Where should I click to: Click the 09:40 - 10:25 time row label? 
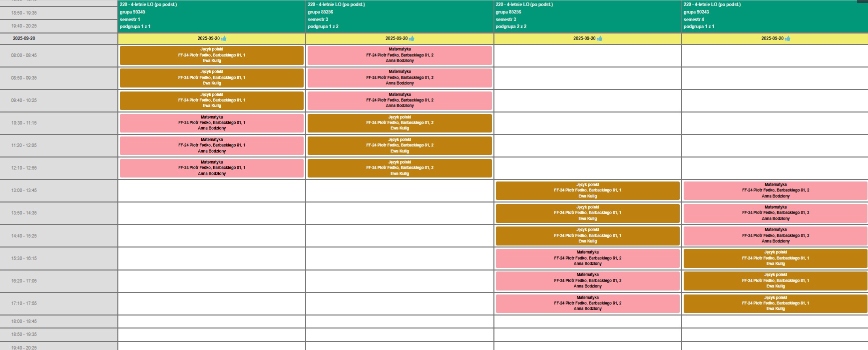(24, 100)
